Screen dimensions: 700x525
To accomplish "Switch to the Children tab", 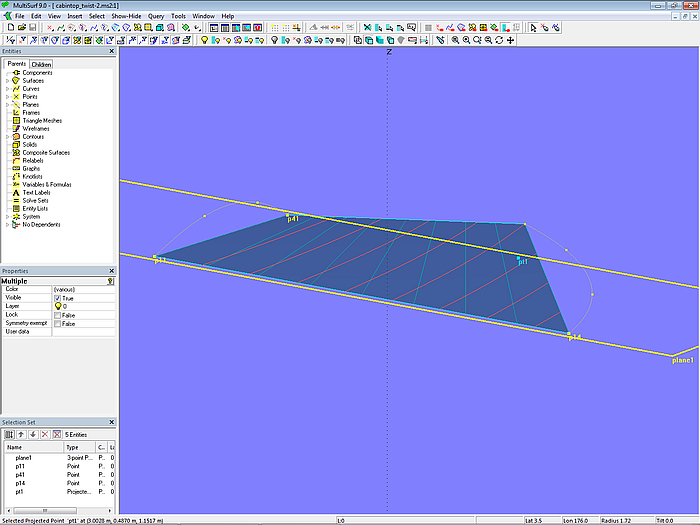I will [x=41, y=64].
